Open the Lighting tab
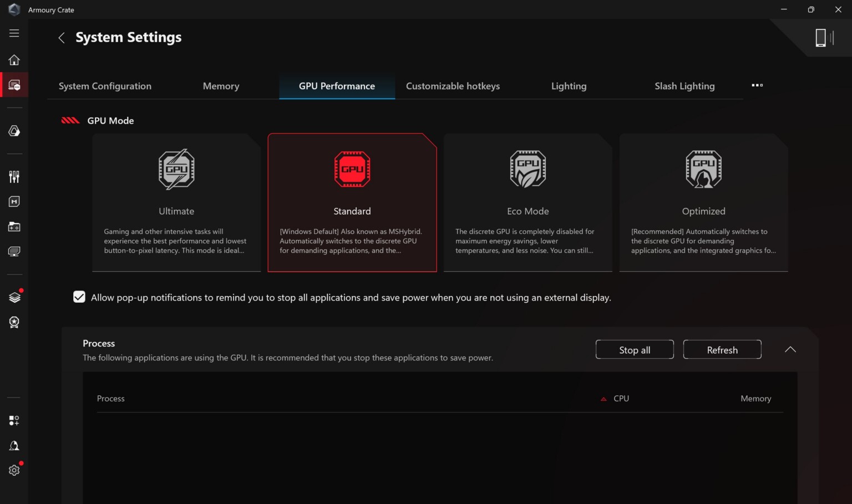 (569, 86)
